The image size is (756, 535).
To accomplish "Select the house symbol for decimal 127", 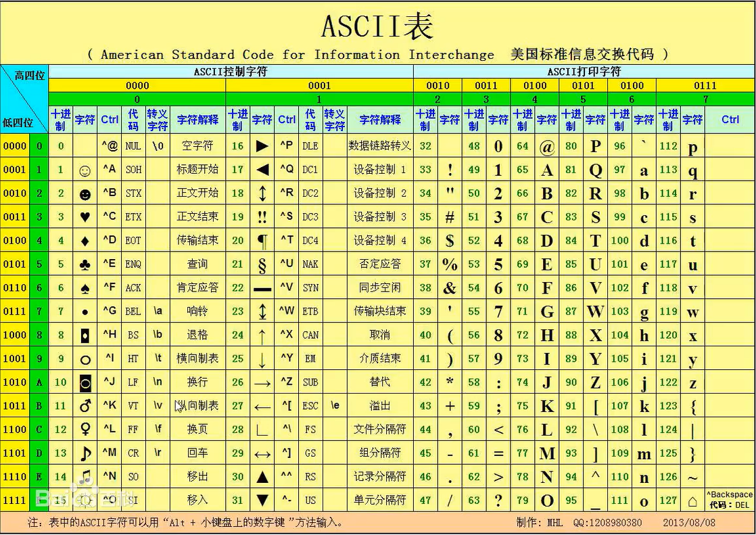I will [693, 501].
